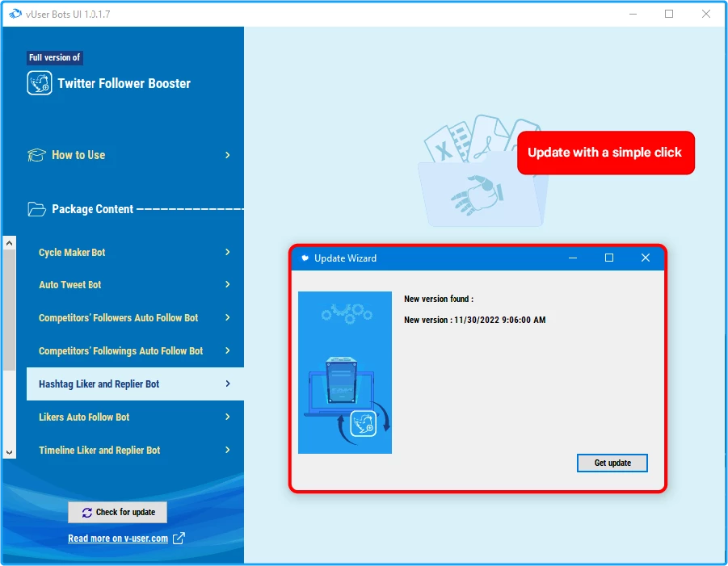Open the How to Use section
728x566 pixels.
click(129, 155)
